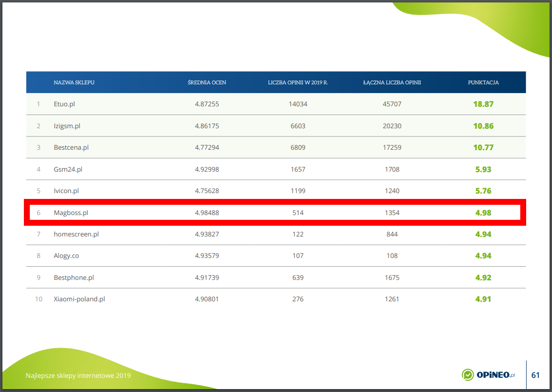Click the 2019 opinions count 6603
This screenshot has height=392, width=552.
[x=298, y=126]
